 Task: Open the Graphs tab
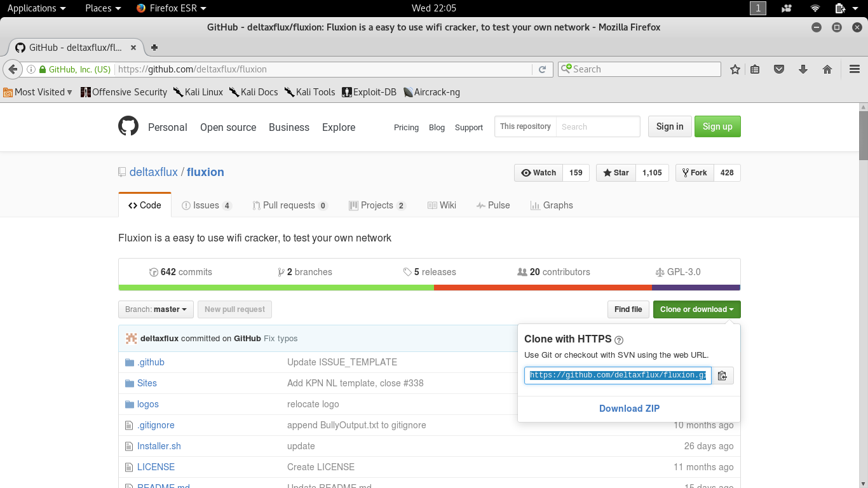pyautogui.click(x=552, y=205)
